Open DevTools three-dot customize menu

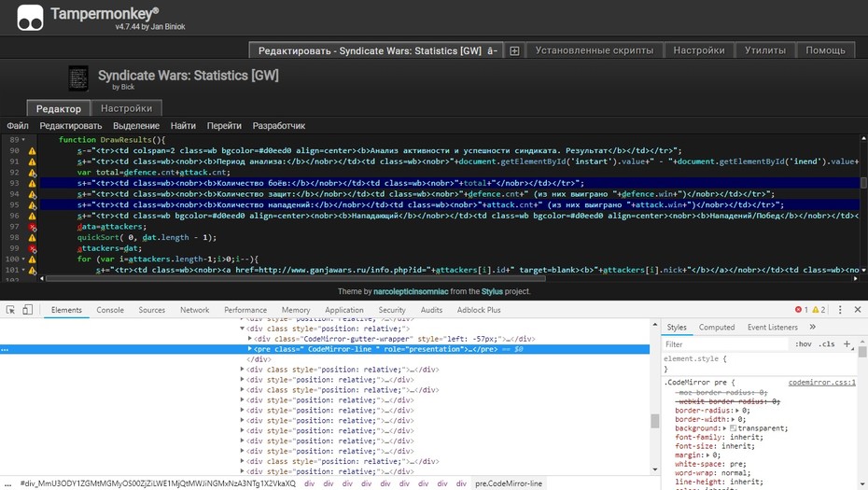click(840, 310)
